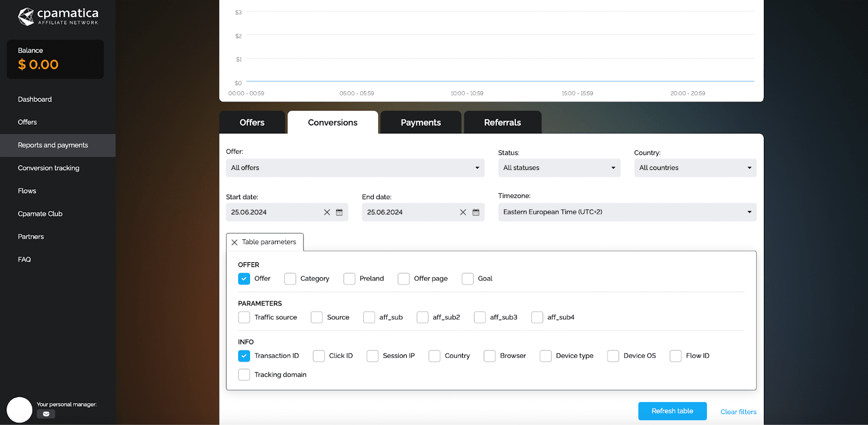Click the Clear filters link

(x=738, y=412)
